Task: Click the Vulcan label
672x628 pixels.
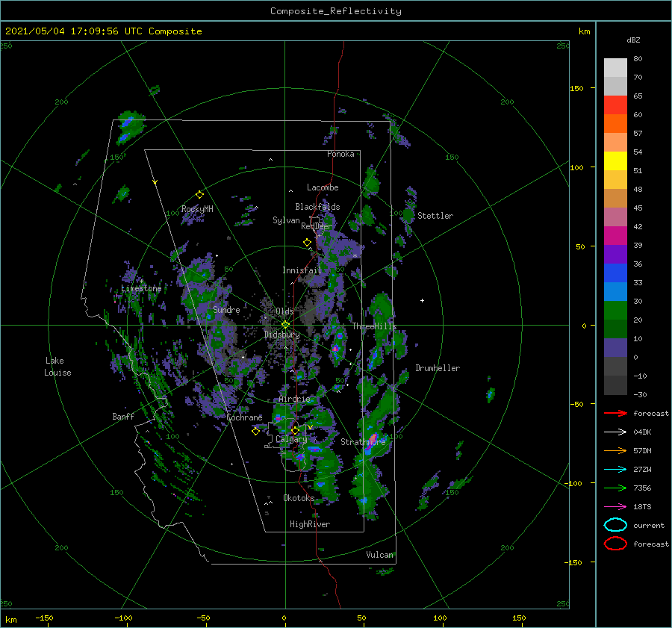Action: click(x=379, y=555)
